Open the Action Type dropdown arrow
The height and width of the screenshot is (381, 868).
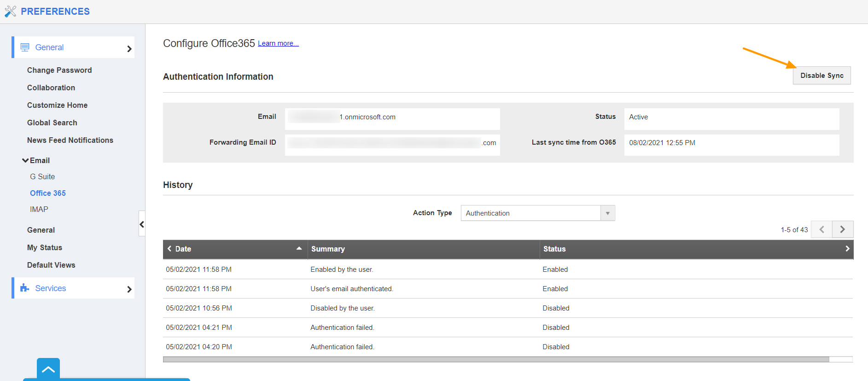(608, 213)
